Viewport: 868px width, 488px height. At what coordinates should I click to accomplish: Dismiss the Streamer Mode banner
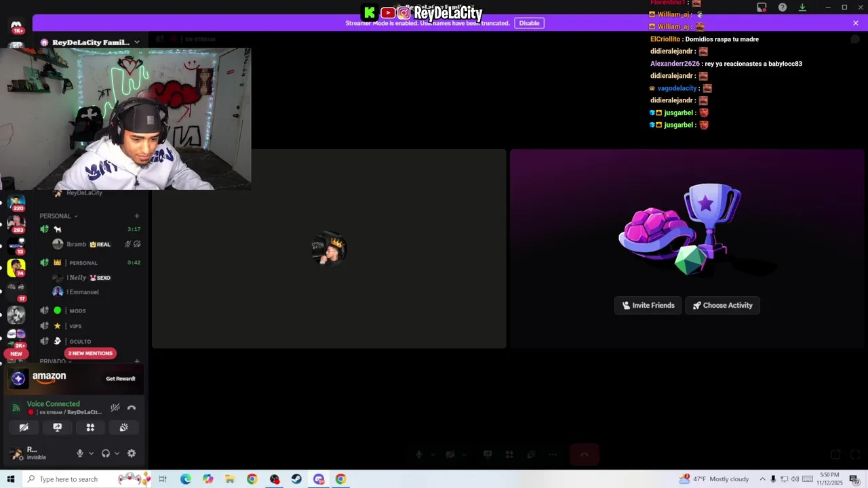pos(856,23)
